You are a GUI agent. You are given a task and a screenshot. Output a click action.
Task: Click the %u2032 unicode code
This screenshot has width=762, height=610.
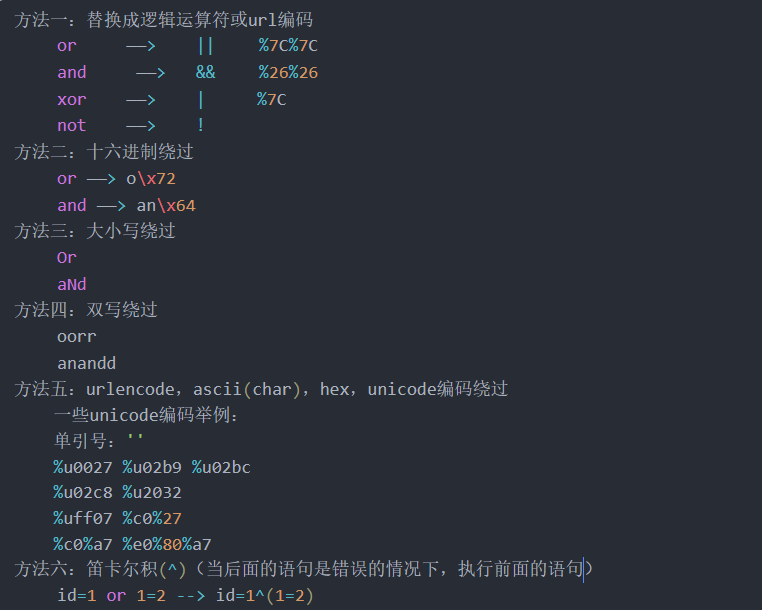152,492
